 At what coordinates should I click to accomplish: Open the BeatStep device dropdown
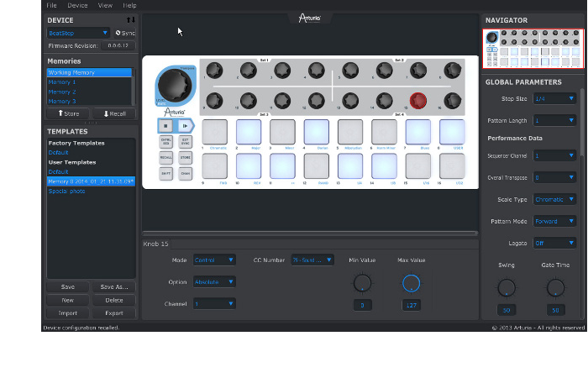click(78, 33)
